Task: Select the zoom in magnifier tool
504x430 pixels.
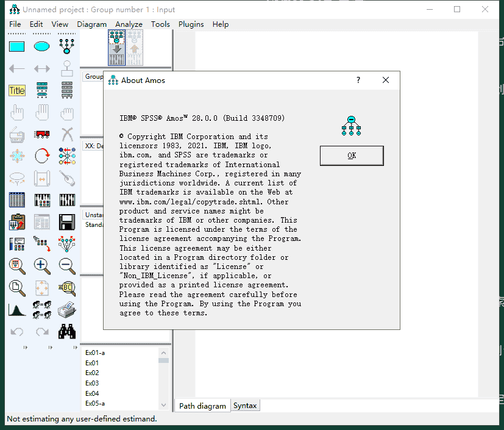Action: tap(42, 265)
